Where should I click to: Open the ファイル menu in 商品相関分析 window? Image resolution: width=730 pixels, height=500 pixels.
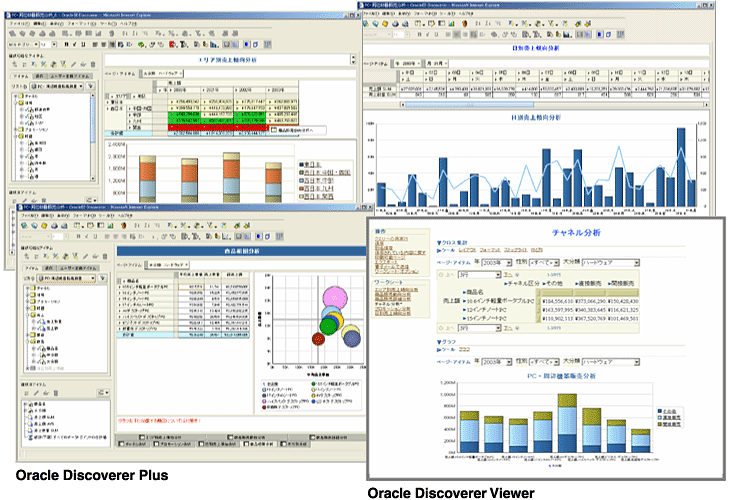click(30, 216)
